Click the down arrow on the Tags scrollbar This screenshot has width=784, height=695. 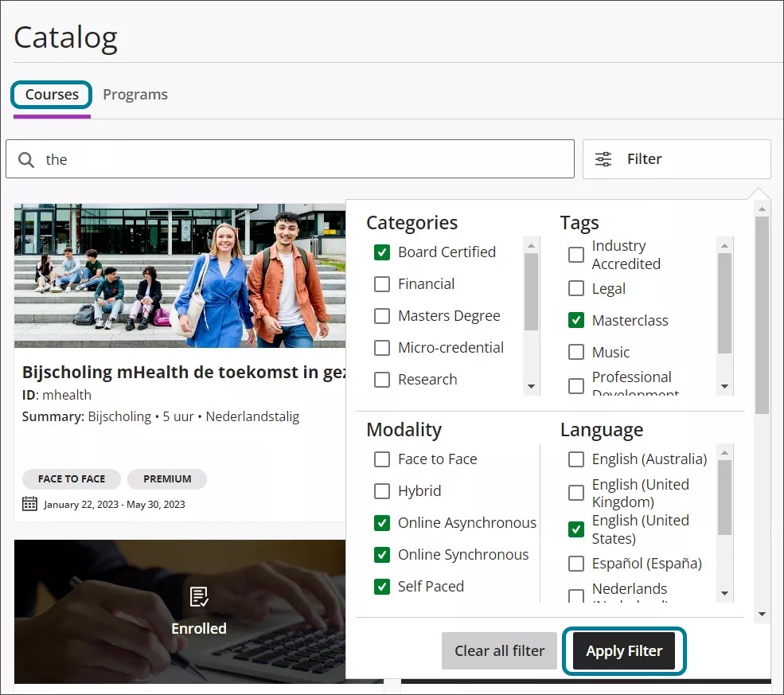pyautogui.click(x=724, y=387)
